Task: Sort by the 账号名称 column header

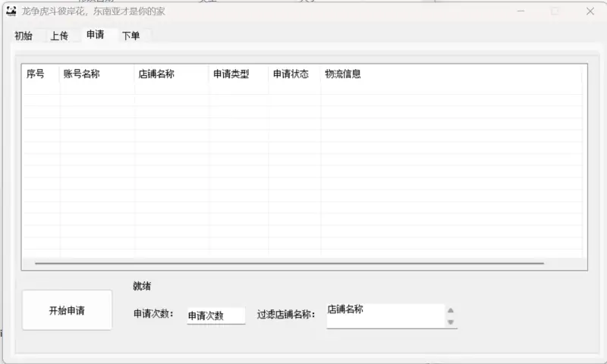Action: pyautogui.click(x=81, y=74)
